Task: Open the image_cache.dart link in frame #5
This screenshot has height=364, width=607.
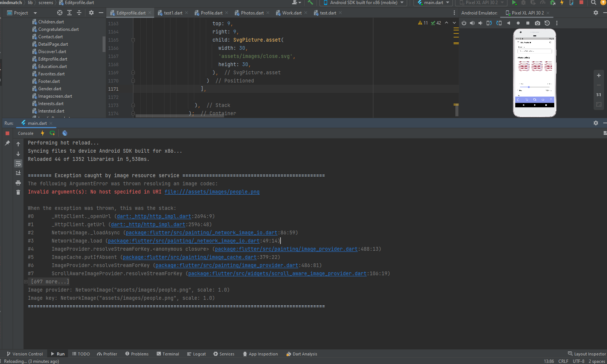Action: click(x=189, y=257)
